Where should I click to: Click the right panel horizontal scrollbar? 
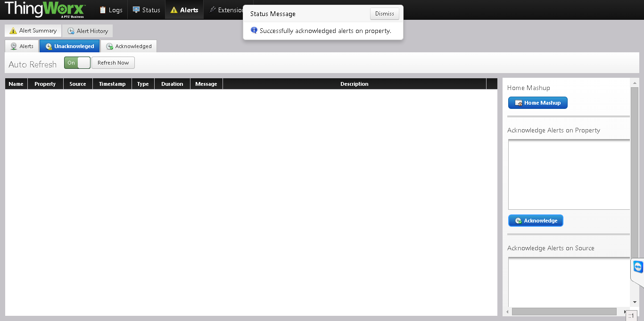click(564, 312)
